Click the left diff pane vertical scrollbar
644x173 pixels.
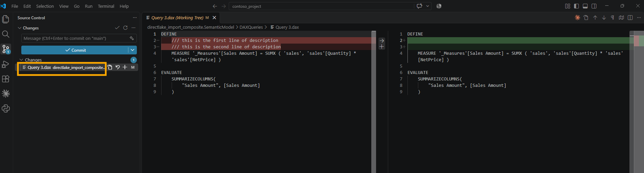(x=374, y=102)
